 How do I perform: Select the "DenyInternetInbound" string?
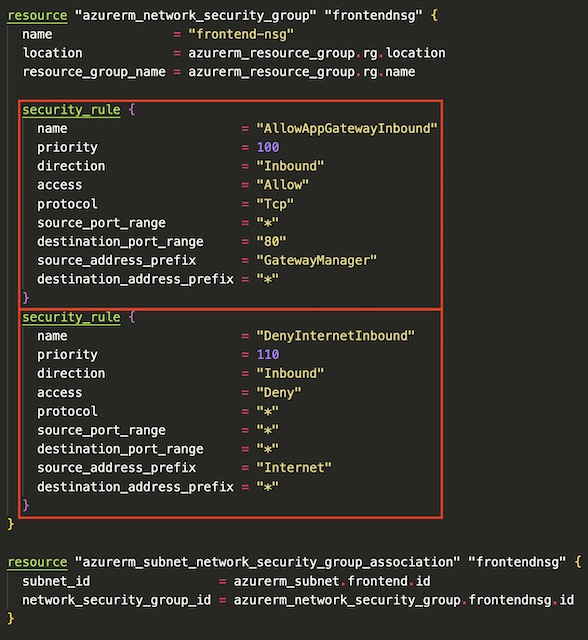335,336
